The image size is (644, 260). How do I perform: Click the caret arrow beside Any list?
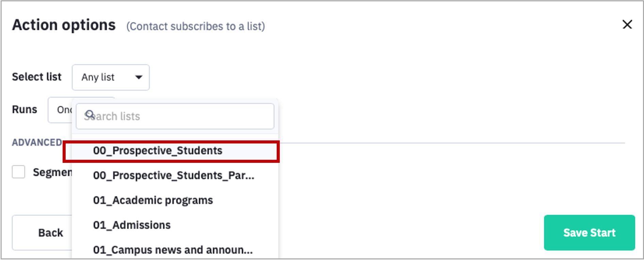[x=139, y=77]
